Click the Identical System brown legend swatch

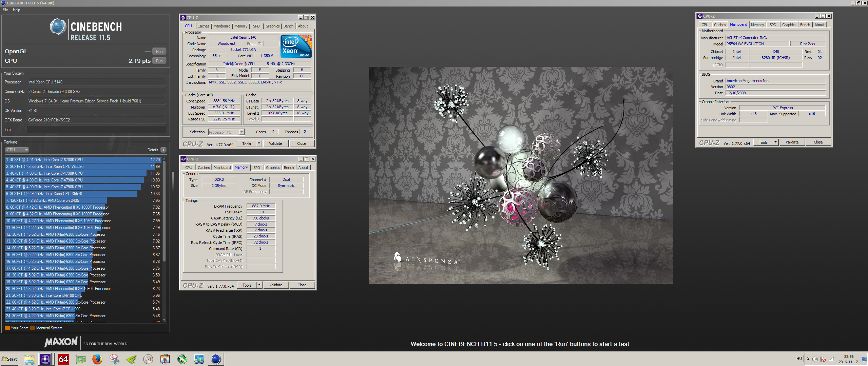pos(33,328)
